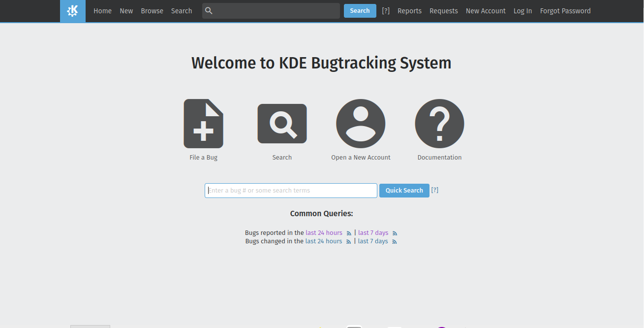Image resolution: width=644 pixels, height=328 pixels.
Task: Click the large magnifier Search icon
Action: [x=282, y=124]
